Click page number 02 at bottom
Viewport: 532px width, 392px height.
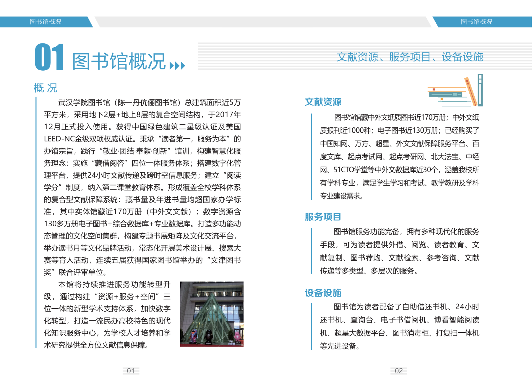[398, 371]
